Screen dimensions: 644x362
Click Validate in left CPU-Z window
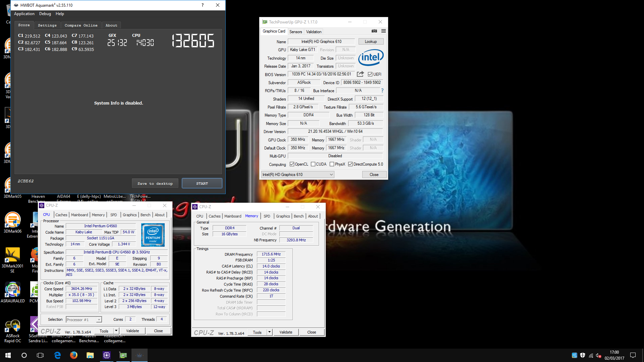132,331
